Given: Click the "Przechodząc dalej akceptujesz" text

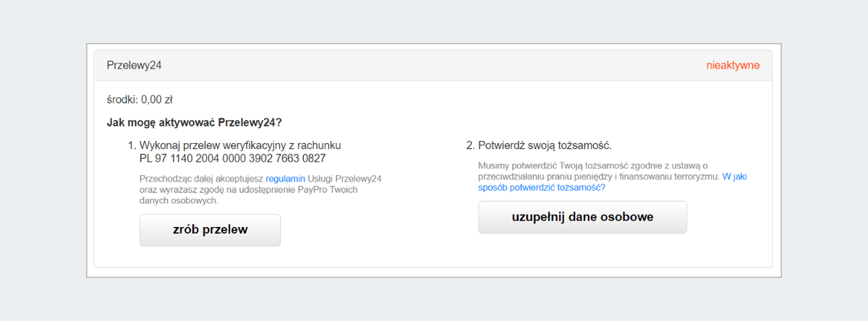Looking at the screenshot, I should click(201, 178).
